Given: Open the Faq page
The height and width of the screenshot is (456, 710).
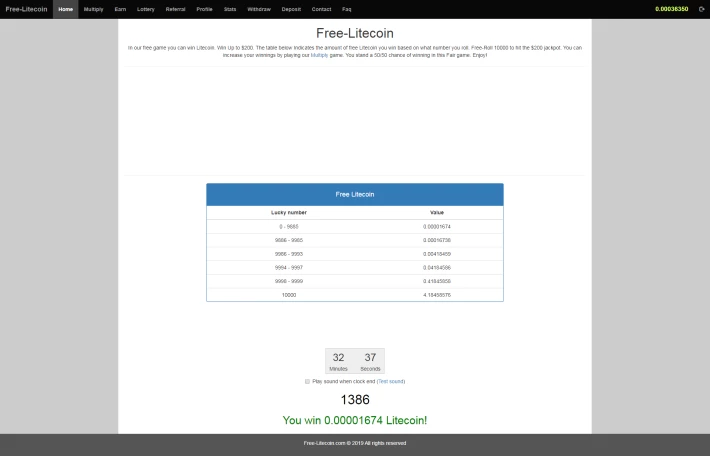Looking at the screenshot, I should tap(346, 9).
